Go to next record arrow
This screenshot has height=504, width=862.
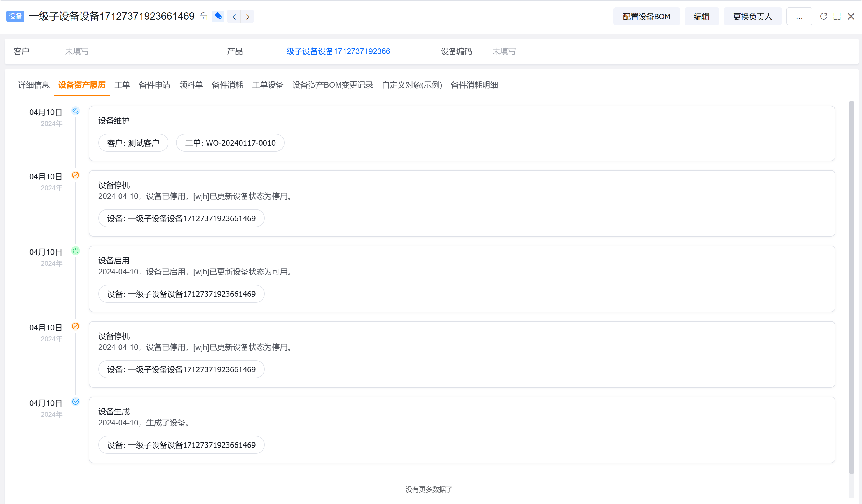click(x=248, y=17)
